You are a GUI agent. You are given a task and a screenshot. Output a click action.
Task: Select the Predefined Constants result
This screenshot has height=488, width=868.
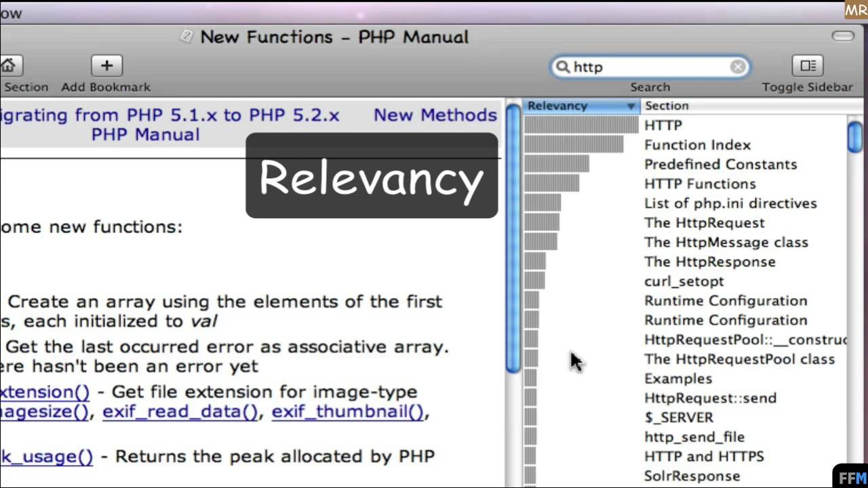(x=720, y=165)
